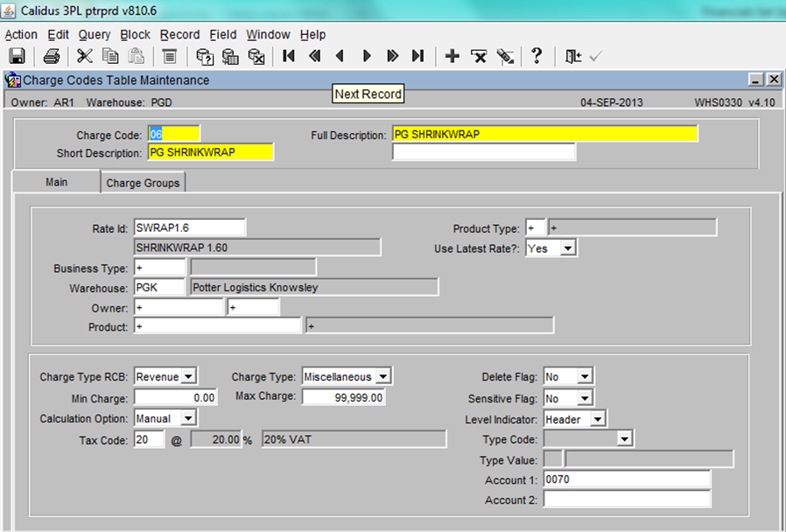The width and height of the screenshot is (786, 532).
Task: Open the Field menu
Action: click(x=223, y=35)
